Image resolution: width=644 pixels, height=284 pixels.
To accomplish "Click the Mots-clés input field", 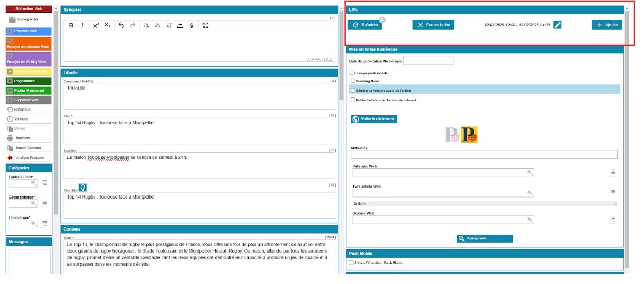I will (x=484, y=155).
